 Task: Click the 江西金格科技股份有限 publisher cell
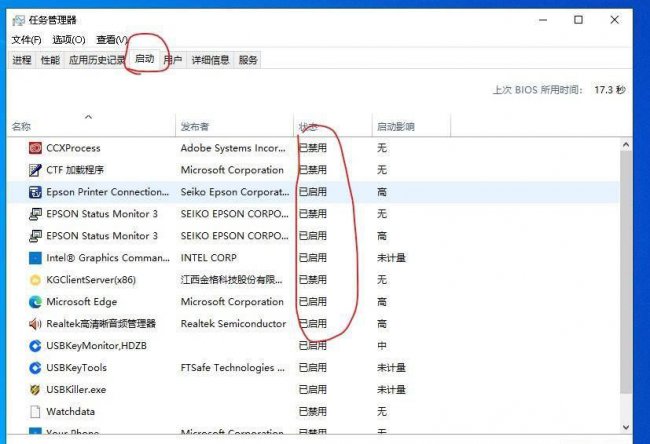[232, 280]
